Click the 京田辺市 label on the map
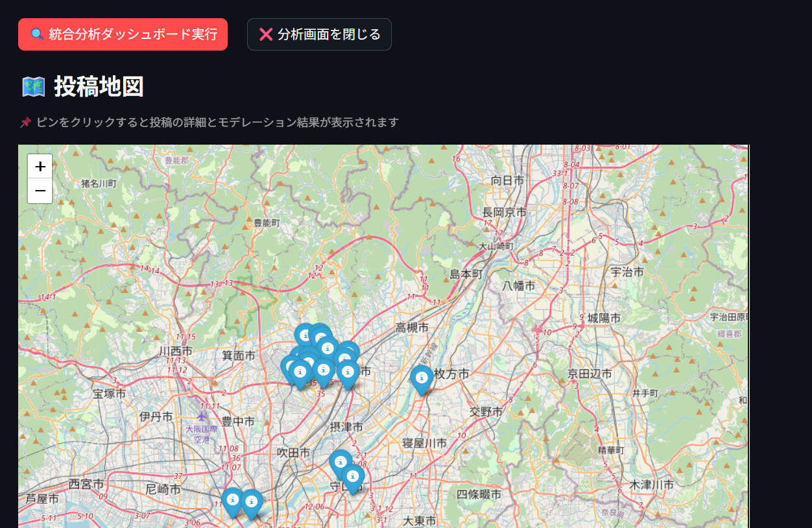 [590, 374]
